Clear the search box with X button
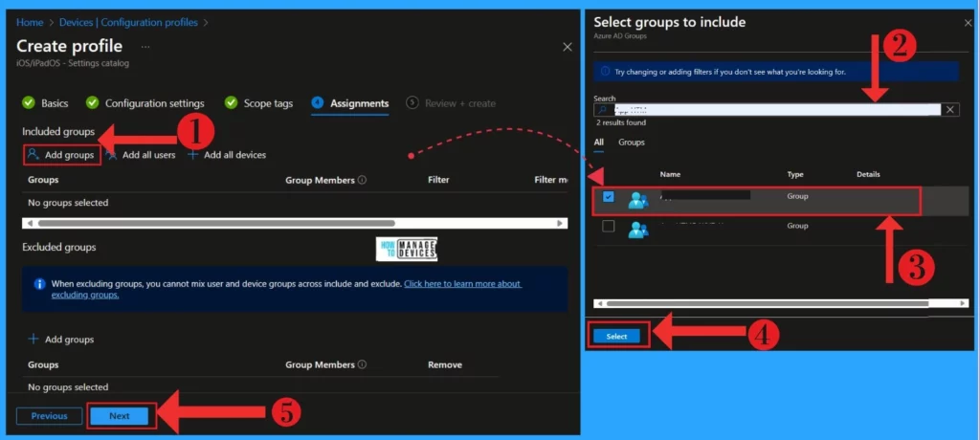 950,109
